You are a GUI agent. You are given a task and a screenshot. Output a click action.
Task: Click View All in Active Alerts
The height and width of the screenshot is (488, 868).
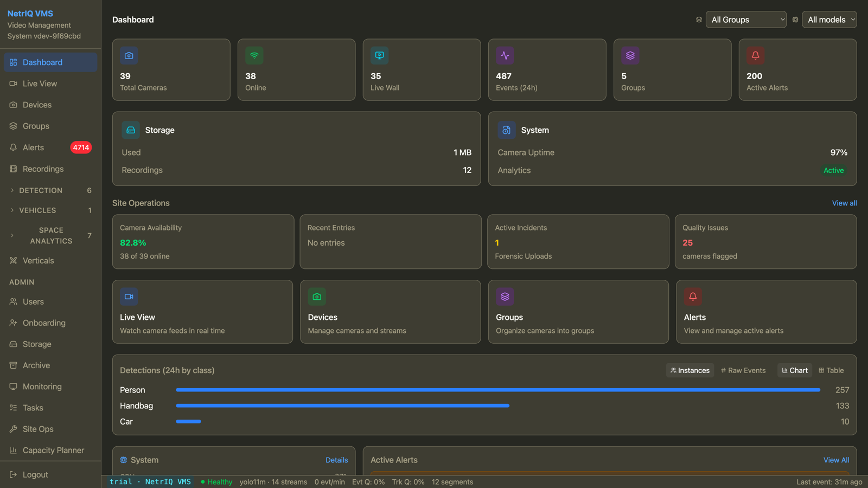click(x=836, y=460)
